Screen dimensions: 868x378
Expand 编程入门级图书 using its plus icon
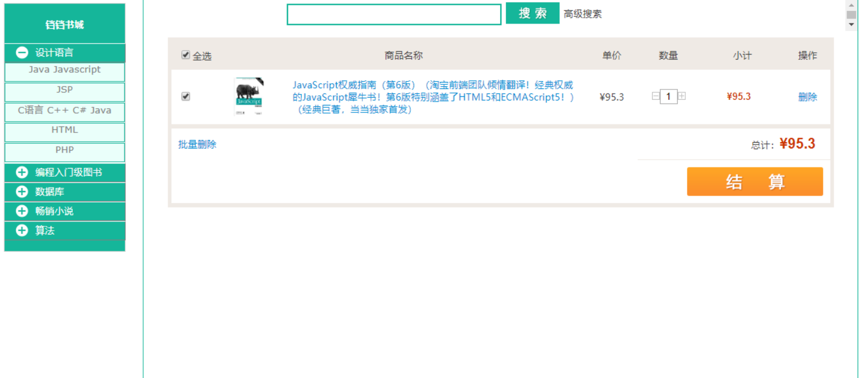pyautogui.click(x=22, y=172)
